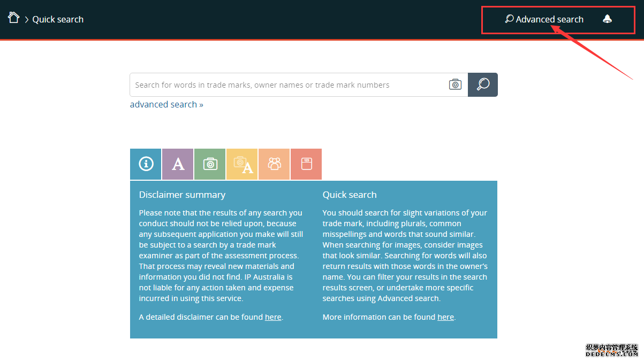This screenshot has height=362, width=644.
Task: Select the red 123 number tab
Action: 306,164
